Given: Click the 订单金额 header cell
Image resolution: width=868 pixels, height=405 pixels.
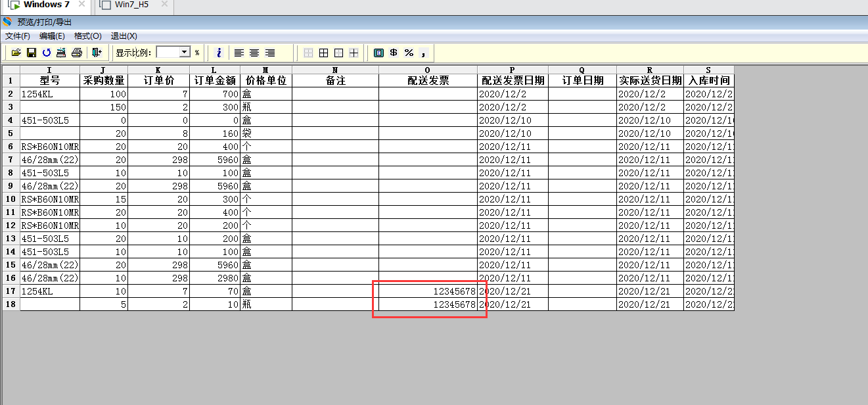Looking at the screenshot, I should coord(214,80).
